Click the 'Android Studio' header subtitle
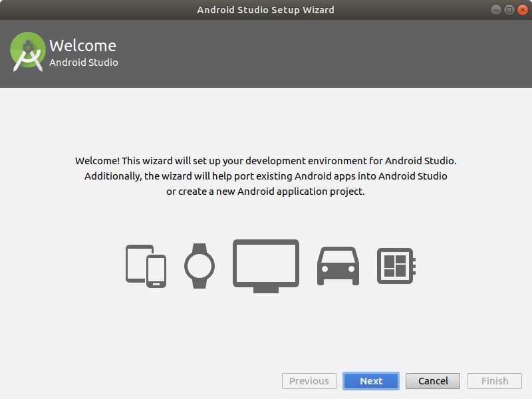This screenshot has height=399, width=532. (x=84, y=63)
